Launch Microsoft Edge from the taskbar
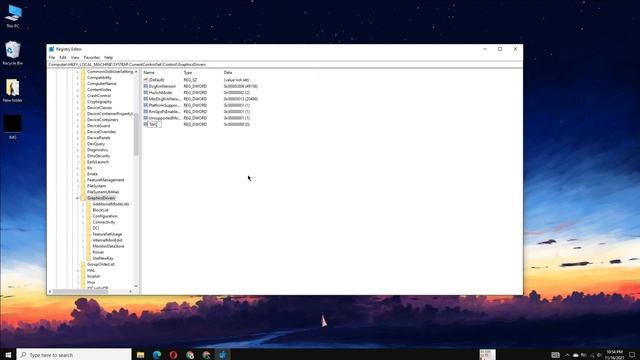The image size is (640, 360). tap(157, 355)
